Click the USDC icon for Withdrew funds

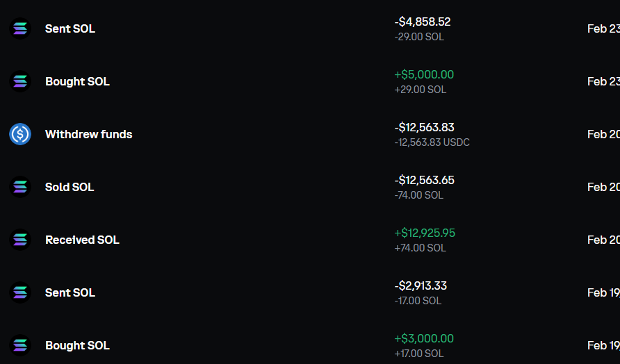20,134
